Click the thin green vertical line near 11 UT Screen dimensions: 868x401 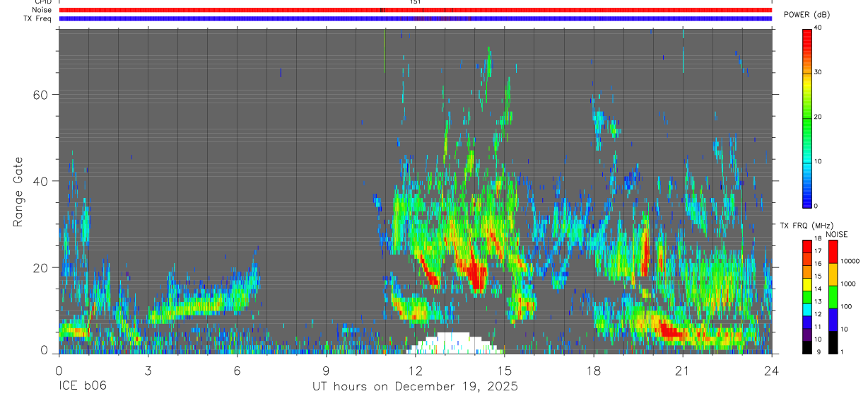(385, 50)
